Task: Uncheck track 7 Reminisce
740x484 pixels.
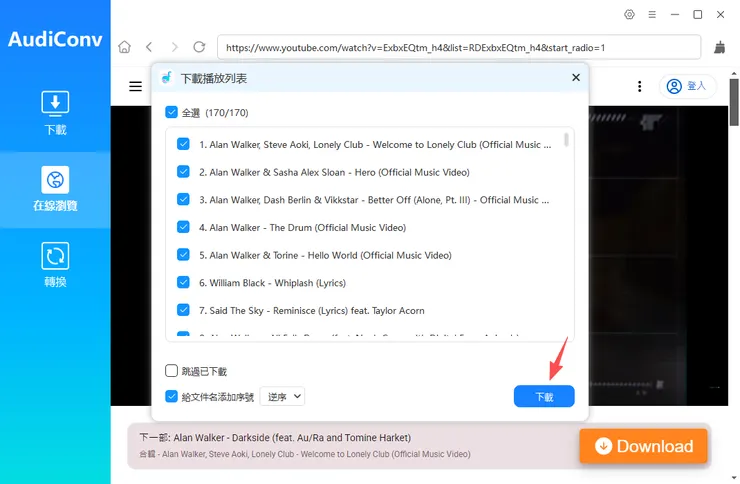Action: pyautogui.click(x=183, y=310)
